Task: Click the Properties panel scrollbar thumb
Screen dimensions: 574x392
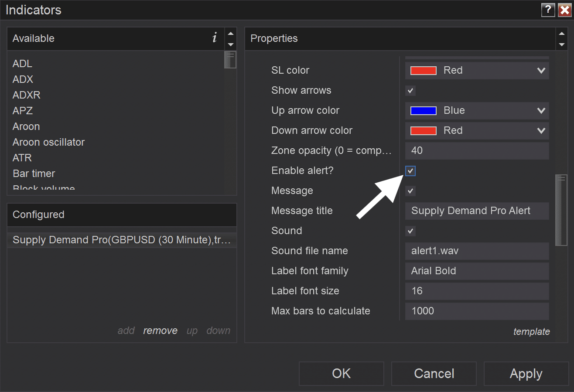Action: [x=561, y=210]
